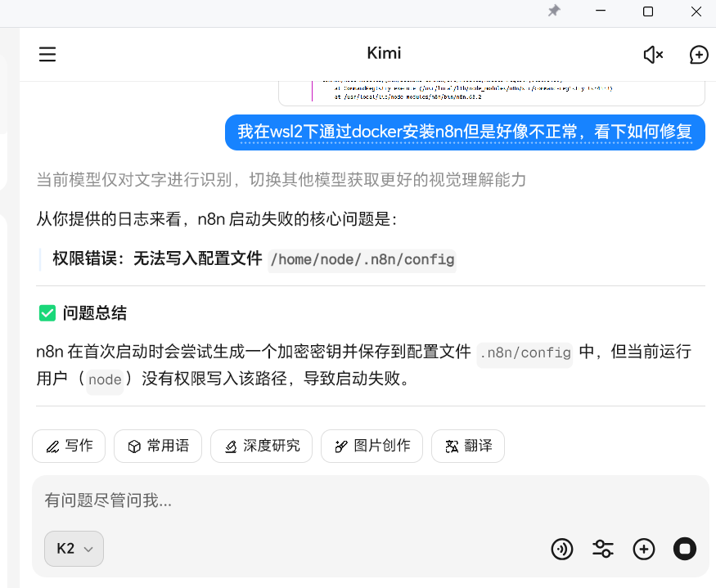The width and height of the screenshot is (716, 588).
Task: Maximize the Kimi window
Action: coord(648,11)
